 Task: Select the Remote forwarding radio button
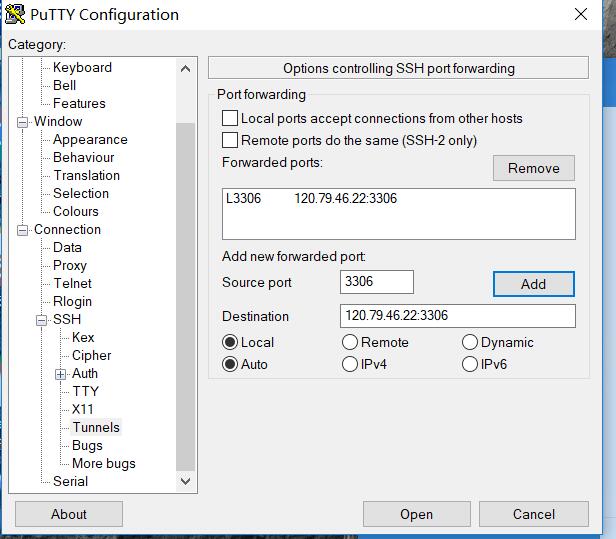[x=350, y=342]
